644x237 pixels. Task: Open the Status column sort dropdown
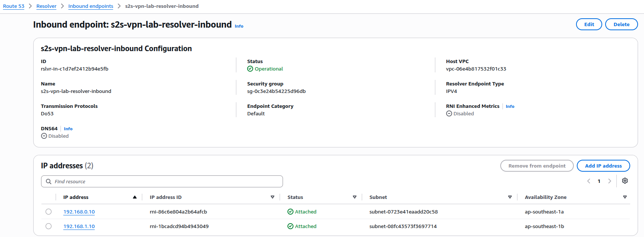(x=355, y=197)
